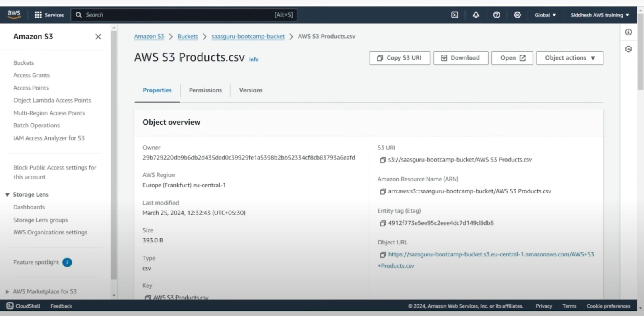644x316 pixels.
Task: Open Batch Operations in the sidebar
Action: point(37,125)
